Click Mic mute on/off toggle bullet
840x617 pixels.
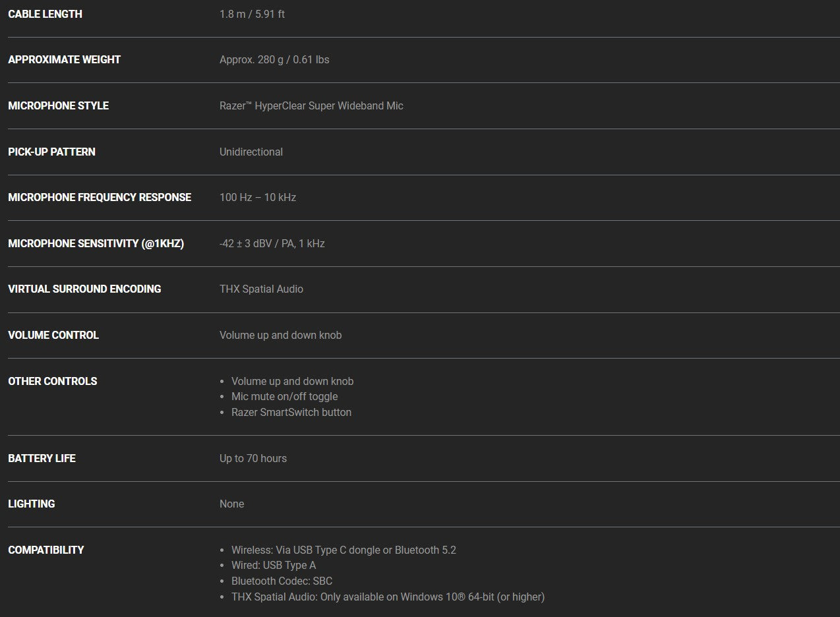click(x=284, y=396)
